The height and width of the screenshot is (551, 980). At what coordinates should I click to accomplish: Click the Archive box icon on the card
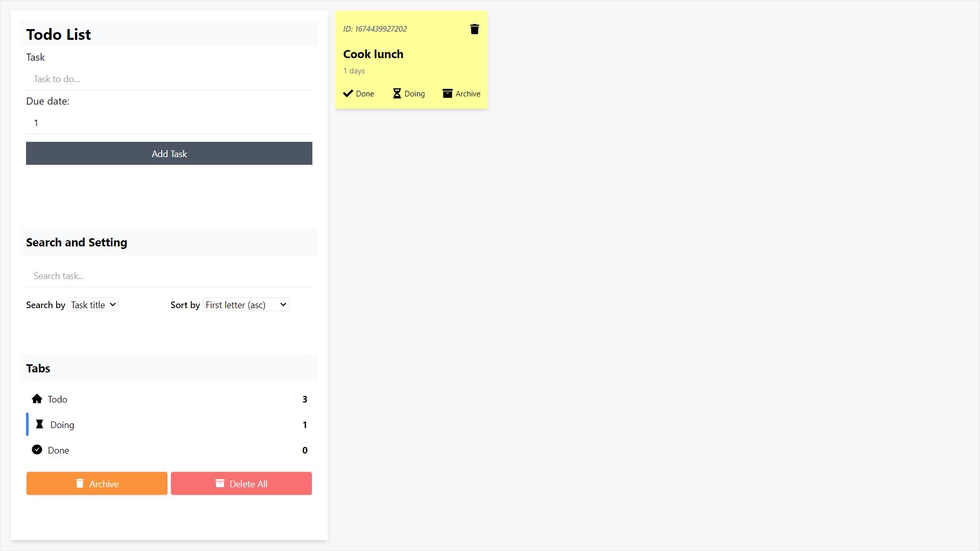tap(447, 93)
